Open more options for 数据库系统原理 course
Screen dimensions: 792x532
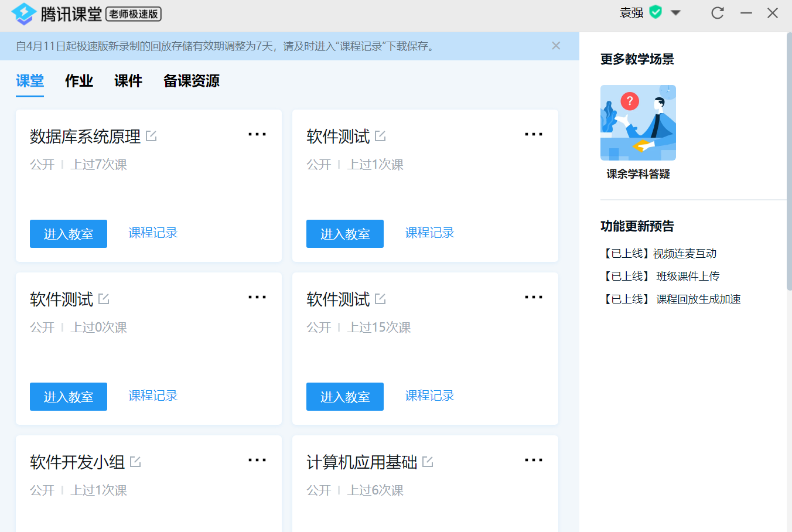coord(257,134)
